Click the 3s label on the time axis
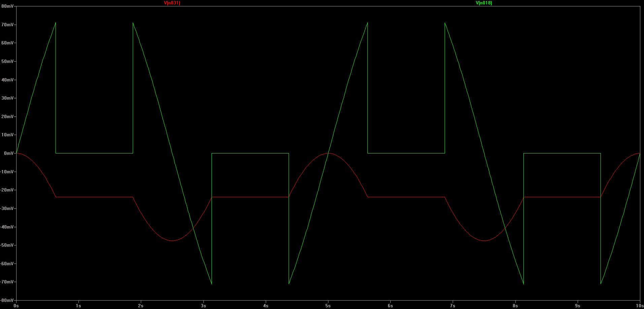The height and width of the screenshot is (309, 644). (203, 306)
